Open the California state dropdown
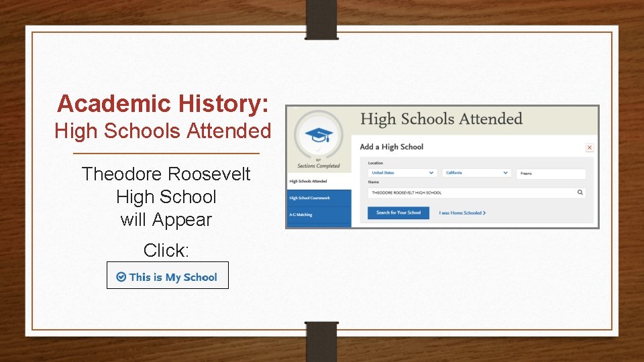Image resolution: width=644 pixels, height=362 pixels. (476, 173)
